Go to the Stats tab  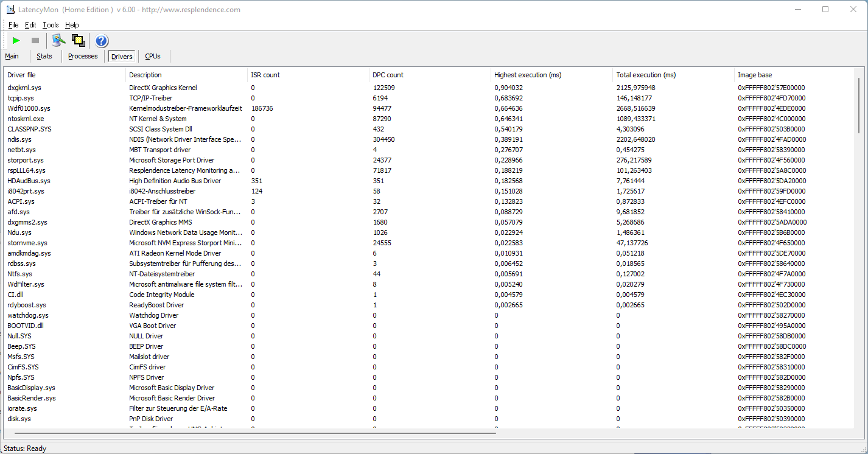point(44,57)
